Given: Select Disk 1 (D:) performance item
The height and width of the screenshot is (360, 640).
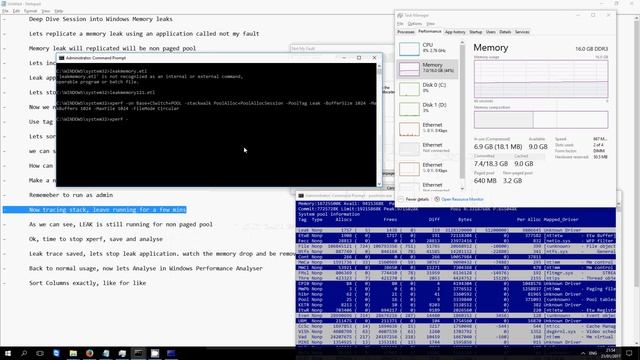Looking at the screenshot, I should (x=427, y=109).
